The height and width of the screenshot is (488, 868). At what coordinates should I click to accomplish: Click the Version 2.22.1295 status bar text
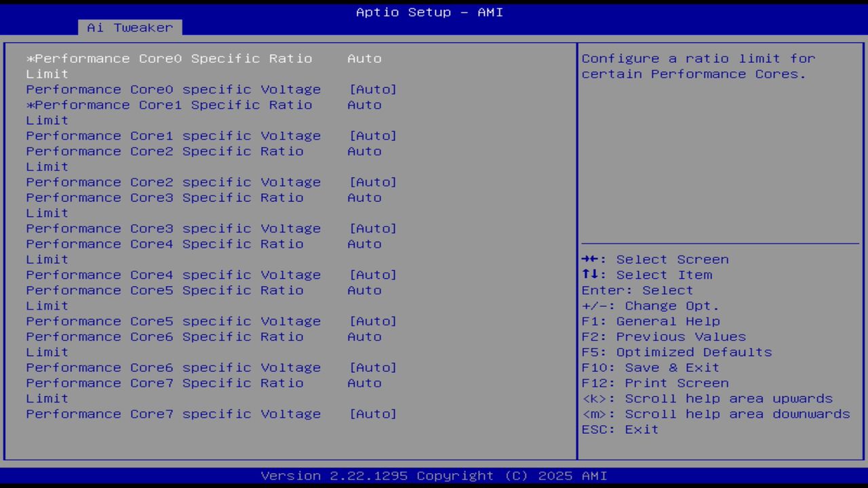[x=429, y=476]
